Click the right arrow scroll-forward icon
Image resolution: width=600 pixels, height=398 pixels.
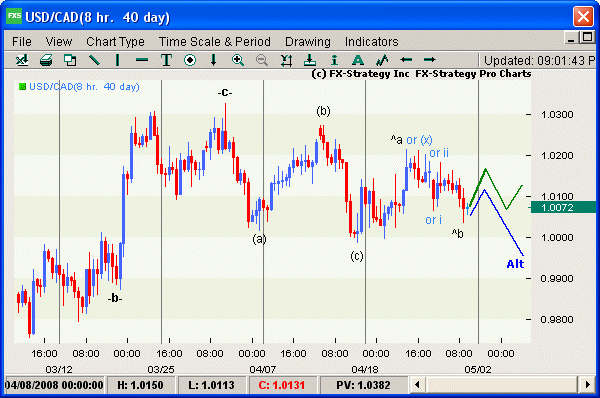coord(430,60)
